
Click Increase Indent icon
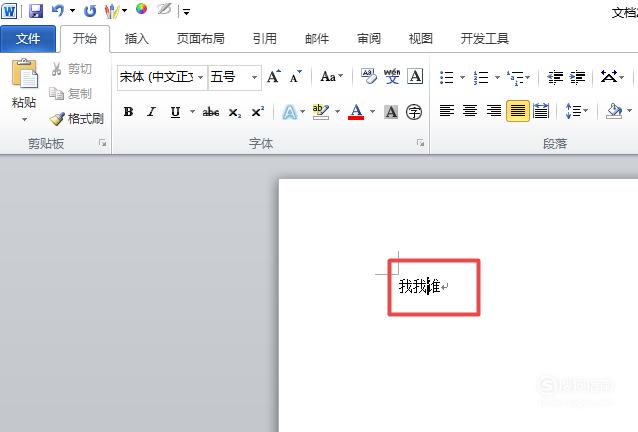577,77
